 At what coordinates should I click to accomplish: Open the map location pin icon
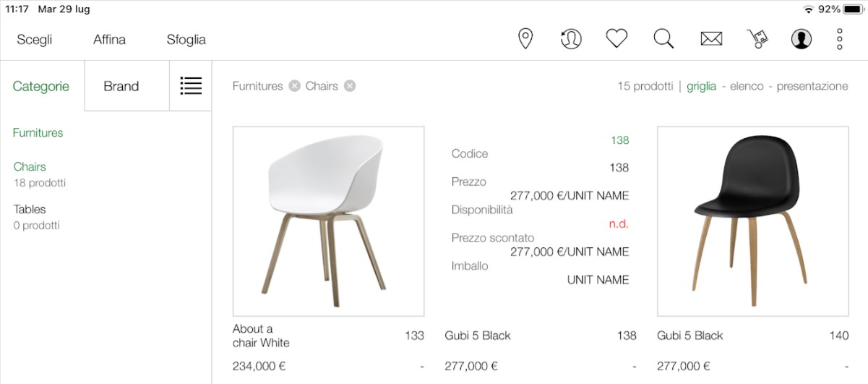(x=525, y=39)
